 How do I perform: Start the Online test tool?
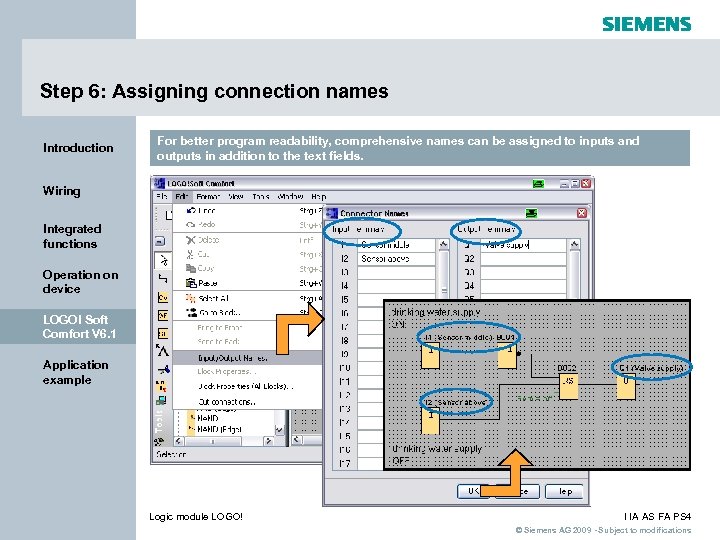click(x=161, y=401)
